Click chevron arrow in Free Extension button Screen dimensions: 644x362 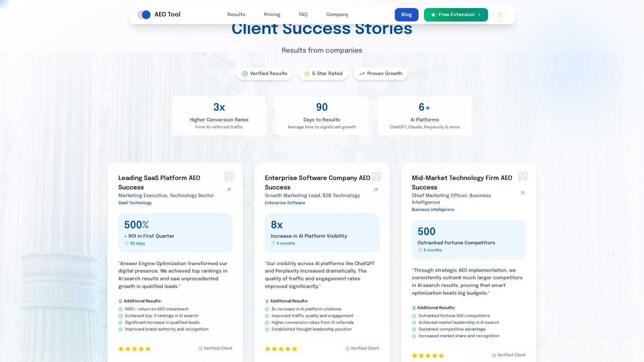click(x=479, y=15)
